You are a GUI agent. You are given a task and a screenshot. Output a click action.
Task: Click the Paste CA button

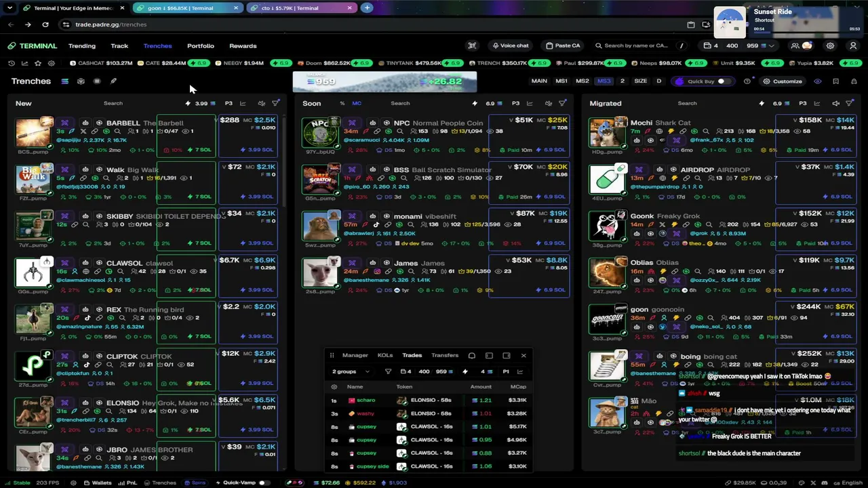click(x=564, y=46)
